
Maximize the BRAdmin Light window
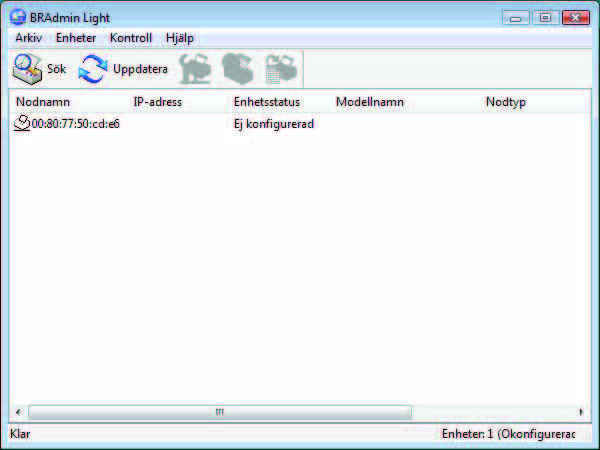pos(545,18)
